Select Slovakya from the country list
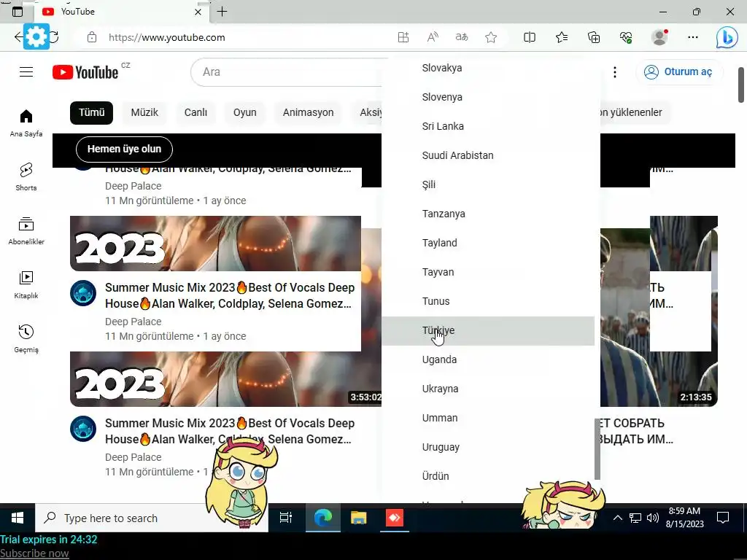The width and height of the screenshot is (747, 560). pyautogui.click(x=488, y=68)
